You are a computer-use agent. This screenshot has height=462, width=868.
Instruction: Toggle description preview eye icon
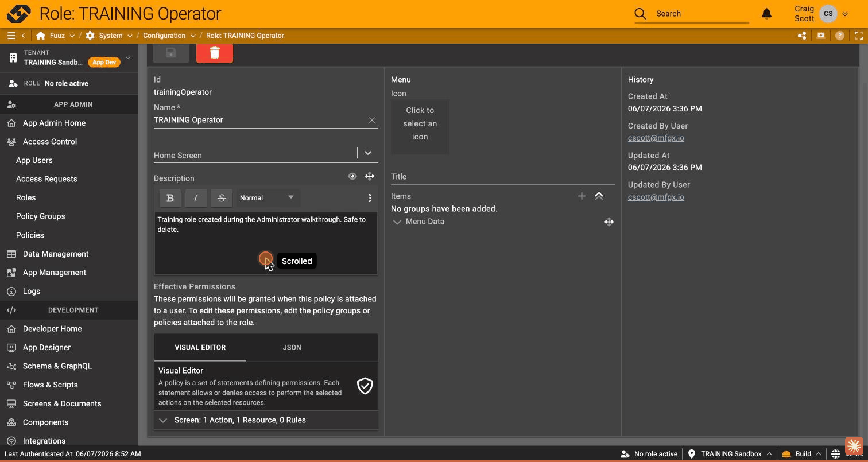pos(352,176)
